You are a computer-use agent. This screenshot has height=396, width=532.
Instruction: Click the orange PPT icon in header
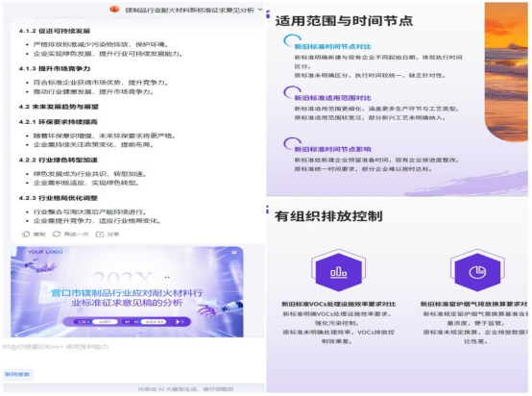click(x=114, y=10)
